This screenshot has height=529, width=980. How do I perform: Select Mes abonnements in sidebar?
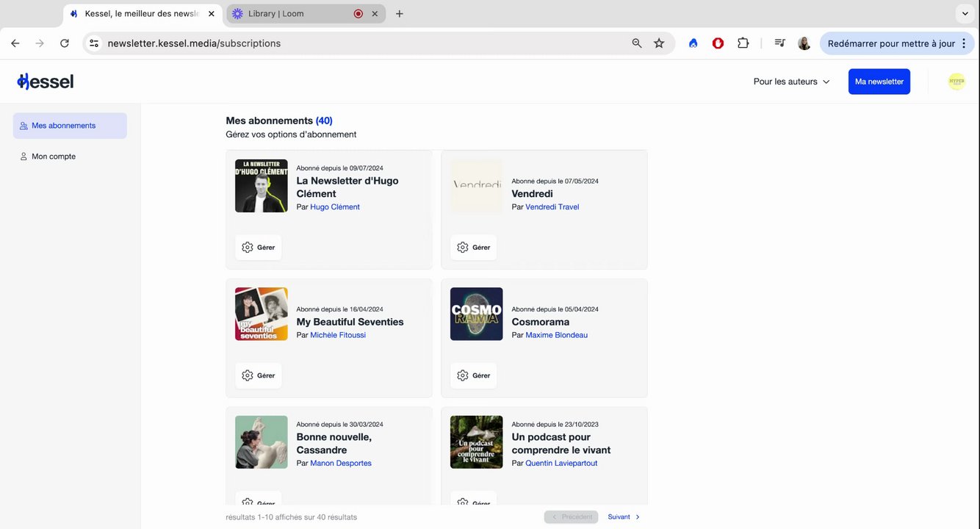70,126
